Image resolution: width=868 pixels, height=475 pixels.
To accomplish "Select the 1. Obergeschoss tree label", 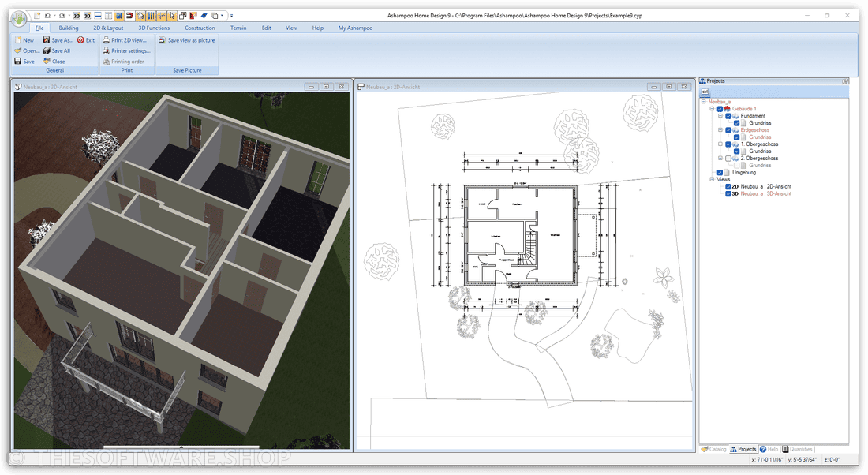I will (x=759, y=144).
